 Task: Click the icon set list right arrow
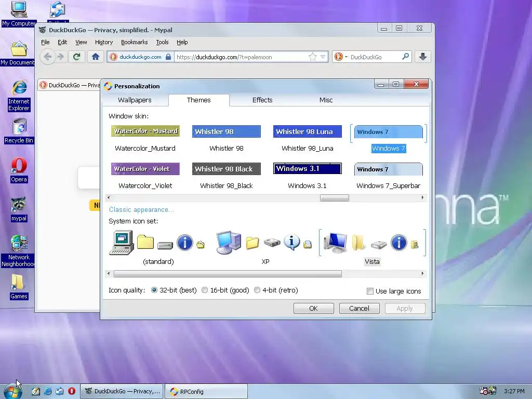[x=422, y=273]
